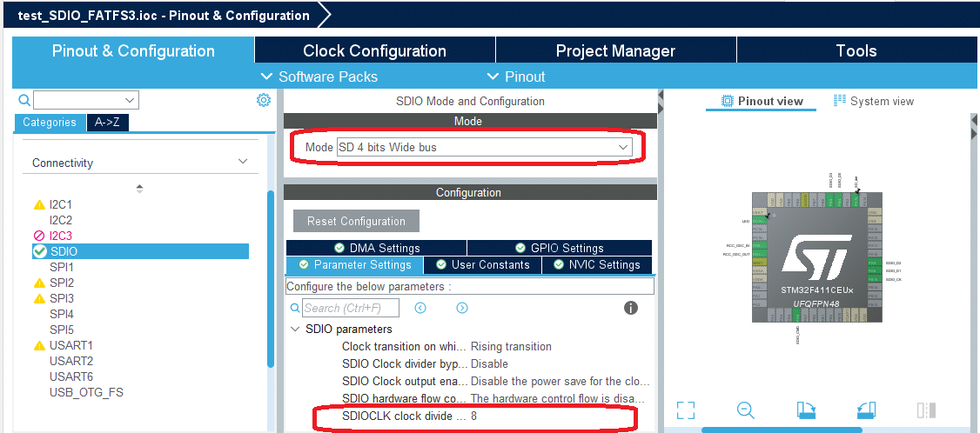Image resolution: width=980 pixels, height=433 pixels.
Task: Switch to Pinout view
Action: pos(762,101)
